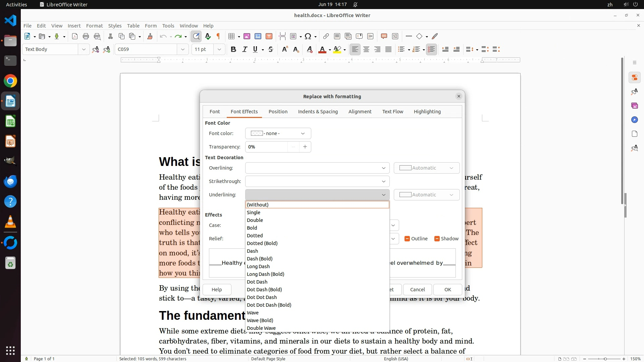The width and height of the screenshot is (644, 362).
Task: Toggle the Shadow checkbox
Action: 437,239
